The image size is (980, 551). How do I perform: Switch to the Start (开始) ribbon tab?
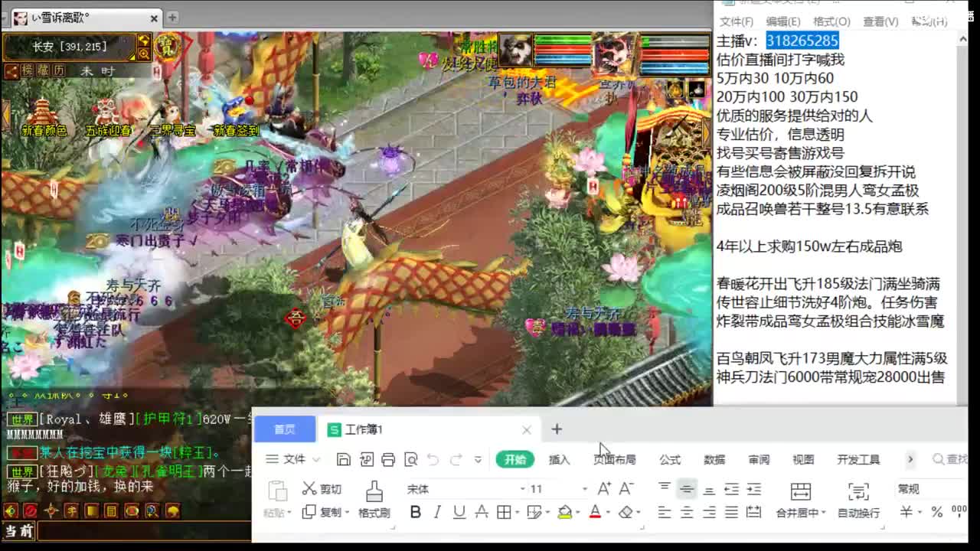click(x=514, y=459)
